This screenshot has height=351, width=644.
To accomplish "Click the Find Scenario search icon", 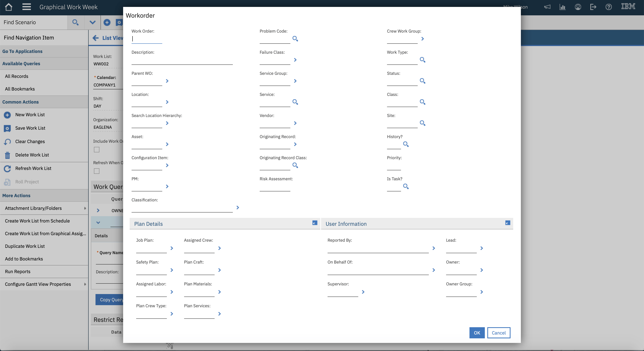I will click(x=75, y=22).
